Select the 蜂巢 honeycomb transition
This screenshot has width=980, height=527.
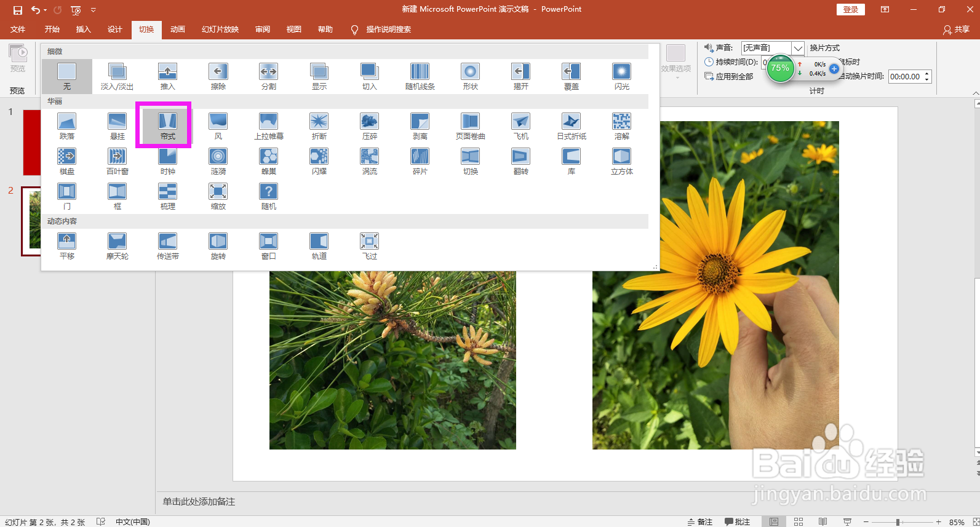[x=268, y=161]
